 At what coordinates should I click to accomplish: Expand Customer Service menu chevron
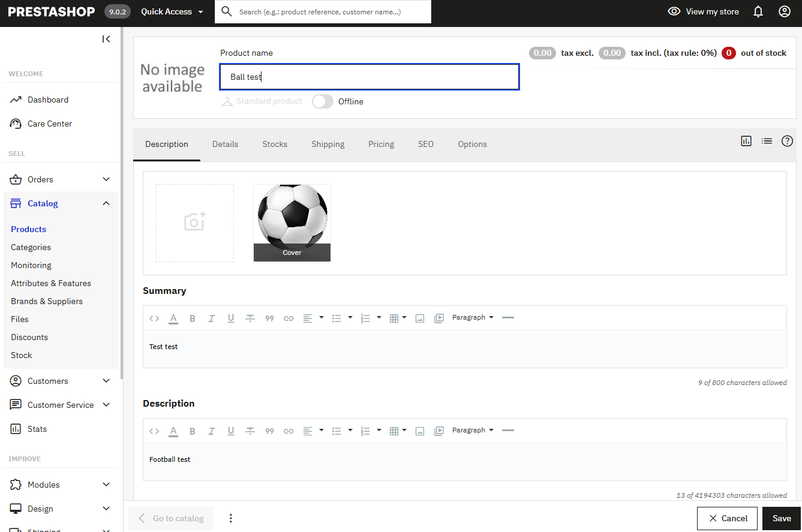point(106,405)
